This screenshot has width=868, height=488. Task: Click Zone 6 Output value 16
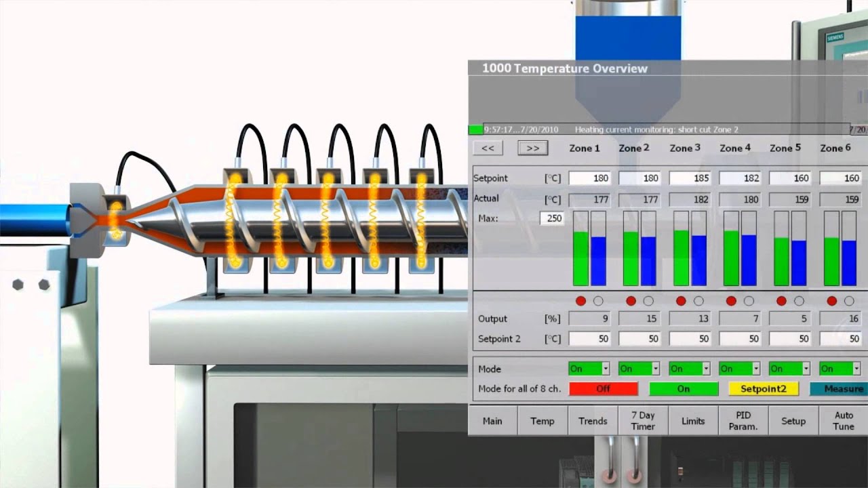(840, 319)
